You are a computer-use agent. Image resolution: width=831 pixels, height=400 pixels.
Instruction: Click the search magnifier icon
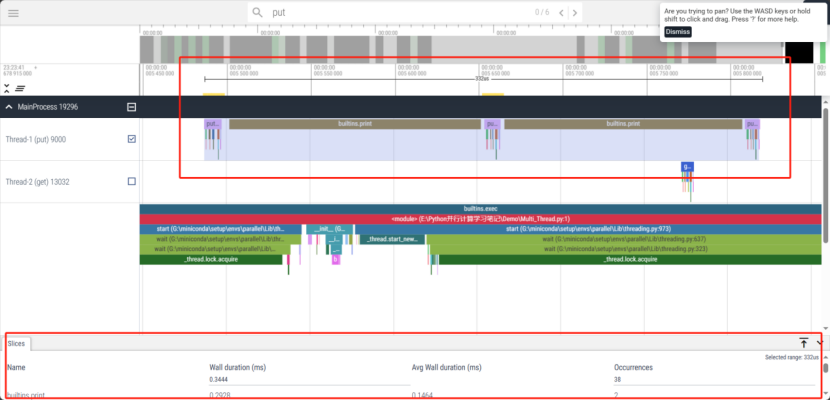click(257, 12)
